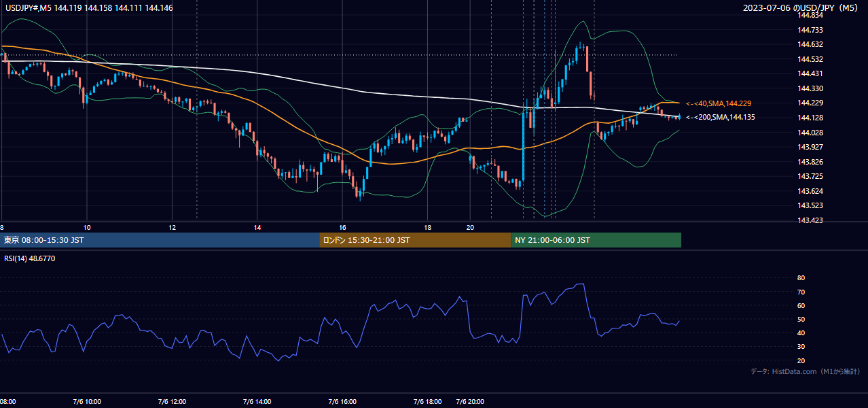The height and width of the screenshot is (408, 868).
Task: Click the HistData.com data source note
Action: click(806, 371)
